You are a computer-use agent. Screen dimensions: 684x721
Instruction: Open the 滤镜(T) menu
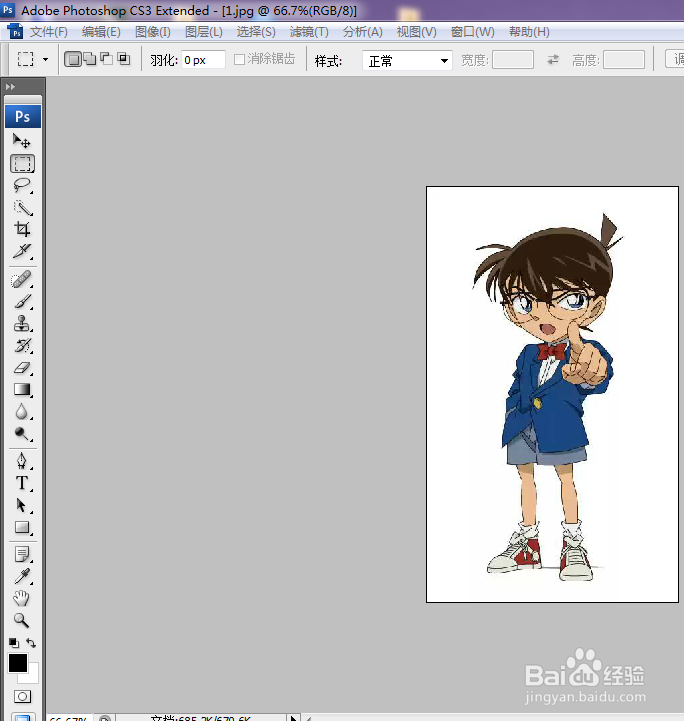[309, 32]
